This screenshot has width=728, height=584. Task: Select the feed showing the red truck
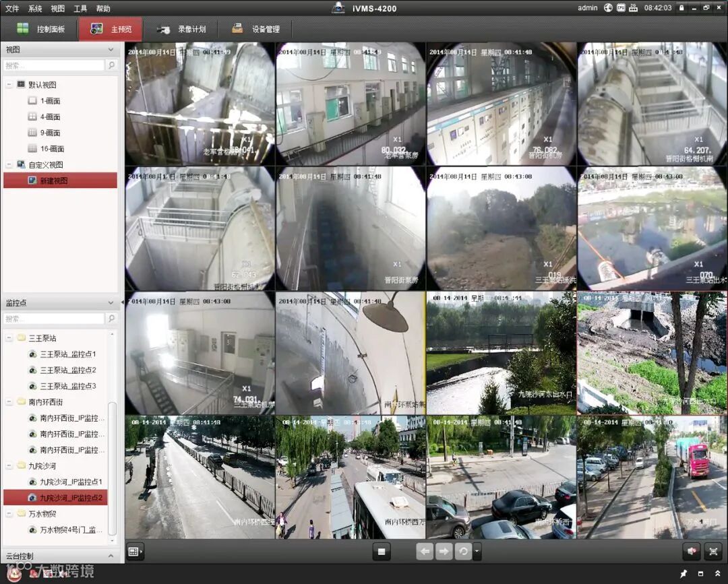click(653, 478)
